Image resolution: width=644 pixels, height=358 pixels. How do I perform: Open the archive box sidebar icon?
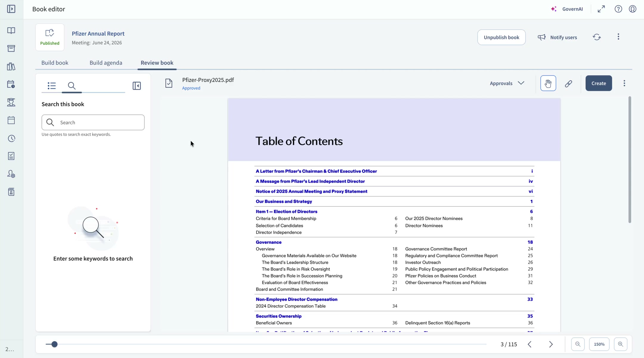11,48
